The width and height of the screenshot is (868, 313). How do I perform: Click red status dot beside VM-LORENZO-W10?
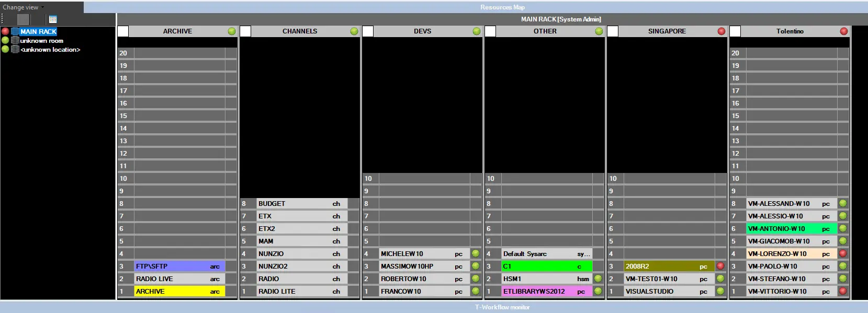[x=843, y=254]
